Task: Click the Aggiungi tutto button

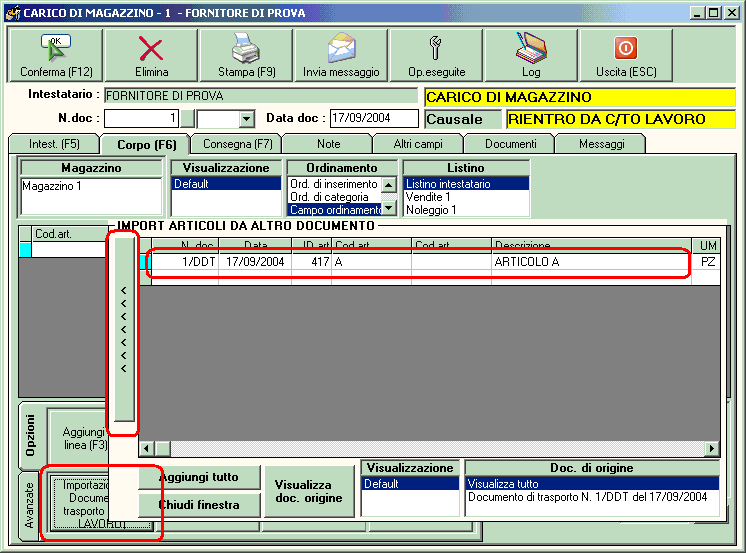Action: click(x=199, y=477)
